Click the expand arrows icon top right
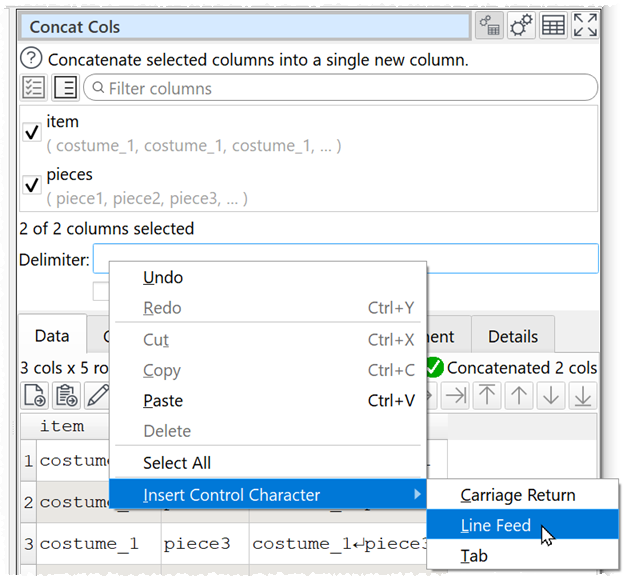 (585, 27)
